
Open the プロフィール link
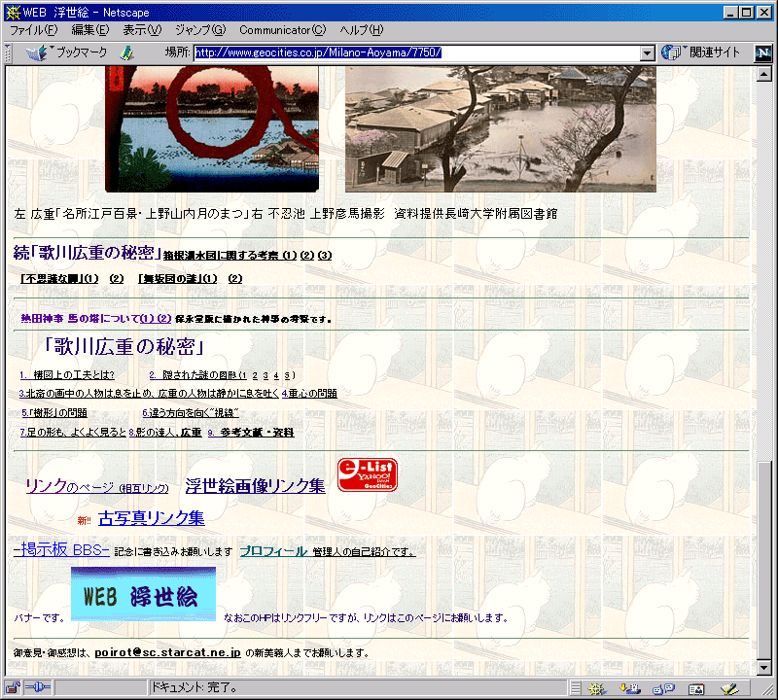point(273,551)
